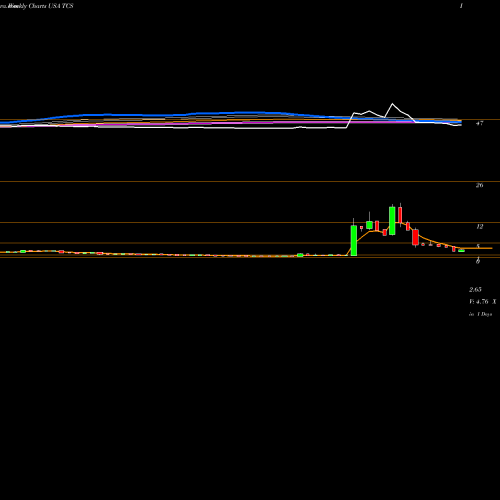This screenshot has height=500, width=500.
Task: Click the '12' price axis label
Action: [x=479, y=227]
